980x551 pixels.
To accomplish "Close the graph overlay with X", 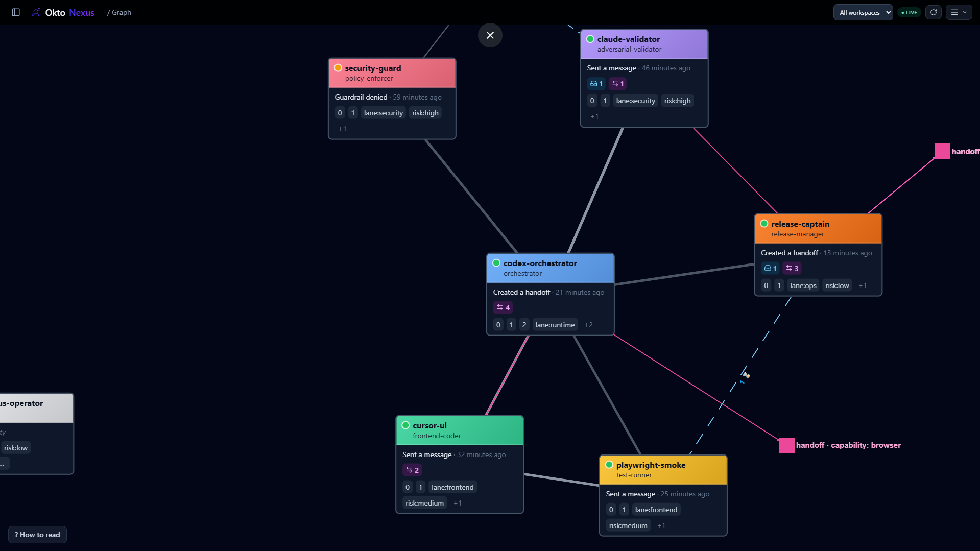I will coord(490,35).
